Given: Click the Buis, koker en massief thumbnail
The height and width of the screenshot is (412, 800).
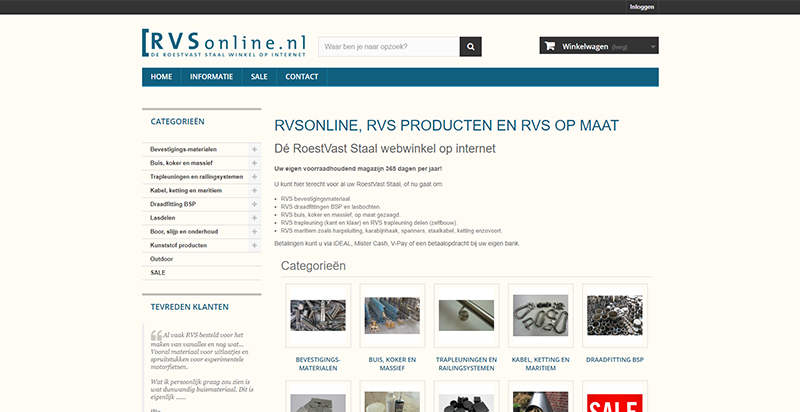Looking at the screenshot, I should [x=392, y=316].
